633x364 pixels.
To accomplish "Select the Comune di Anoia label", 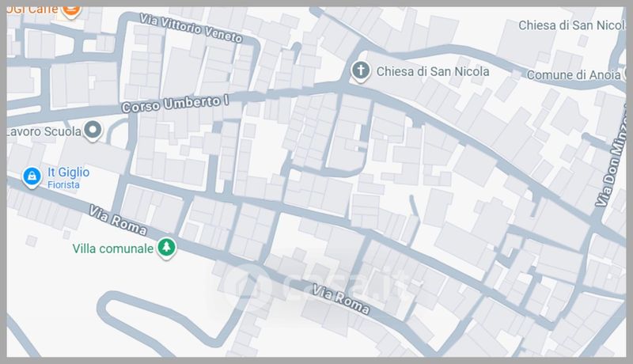I will (586, 74).
